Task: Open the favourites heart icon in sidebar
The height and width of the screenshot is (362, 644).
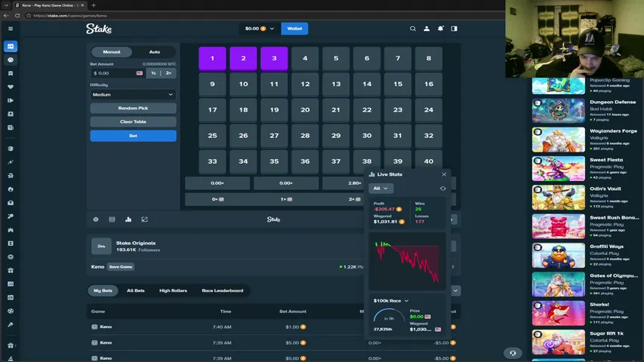Action: click(11, 87)
